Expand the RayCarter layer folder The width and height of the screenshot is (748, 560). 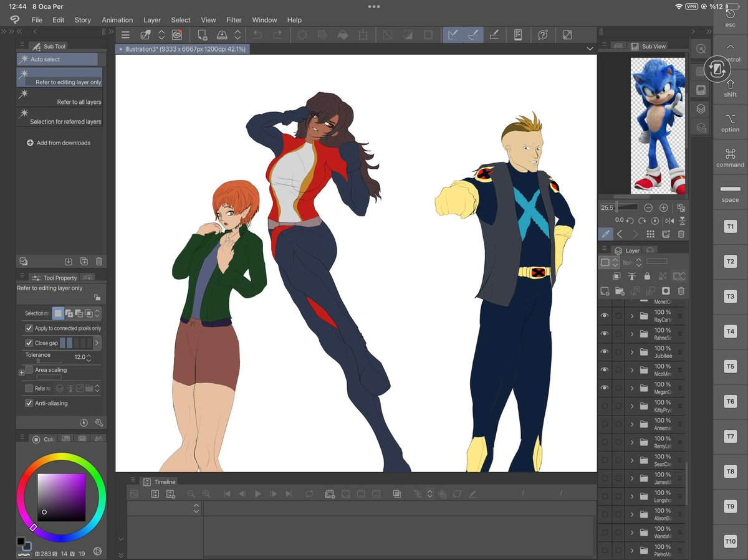(631, 316)
